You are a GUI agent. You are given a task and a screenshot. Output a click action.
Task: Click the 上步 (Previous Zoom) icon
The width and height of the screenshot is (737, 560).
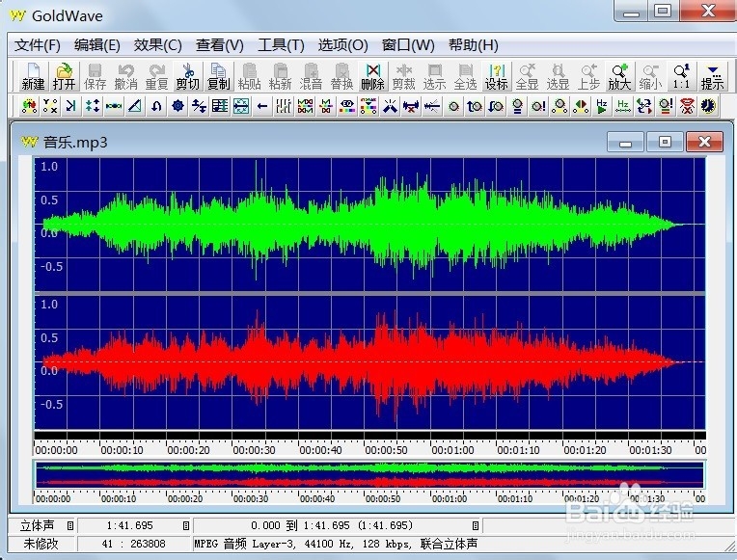click(x=588, y=76)
